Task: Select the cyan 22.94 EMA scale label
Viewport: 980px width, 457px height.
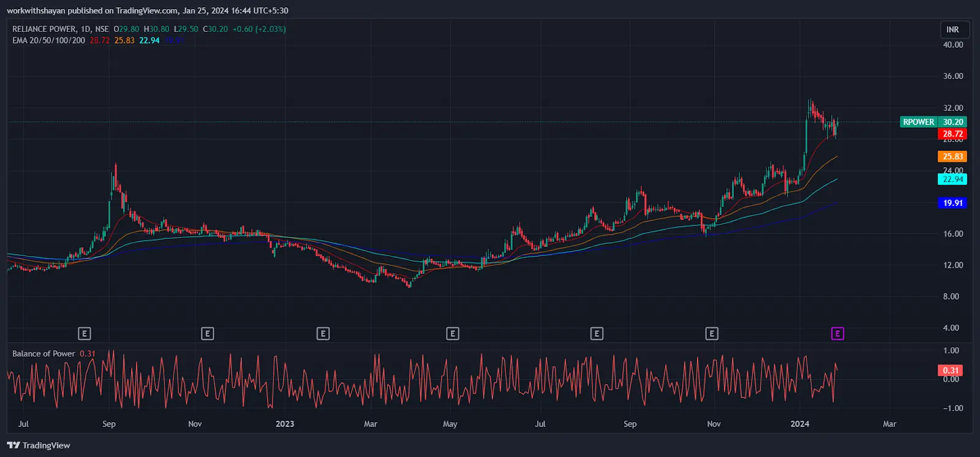Action: [952, 179]
